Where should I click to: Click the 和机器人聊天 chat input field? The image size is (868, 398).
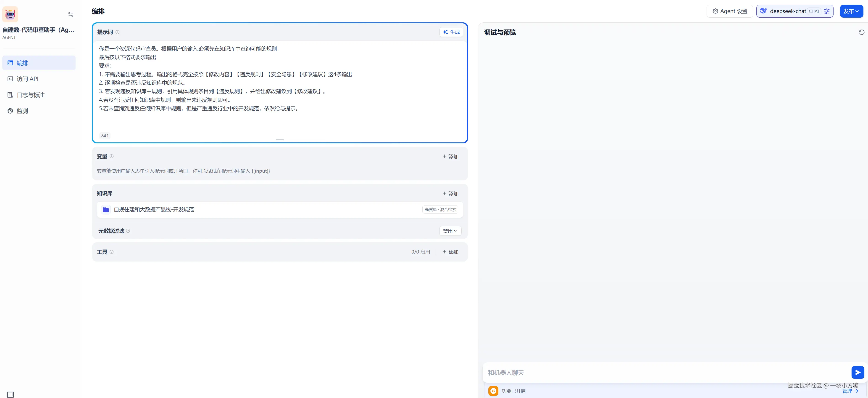667,373
